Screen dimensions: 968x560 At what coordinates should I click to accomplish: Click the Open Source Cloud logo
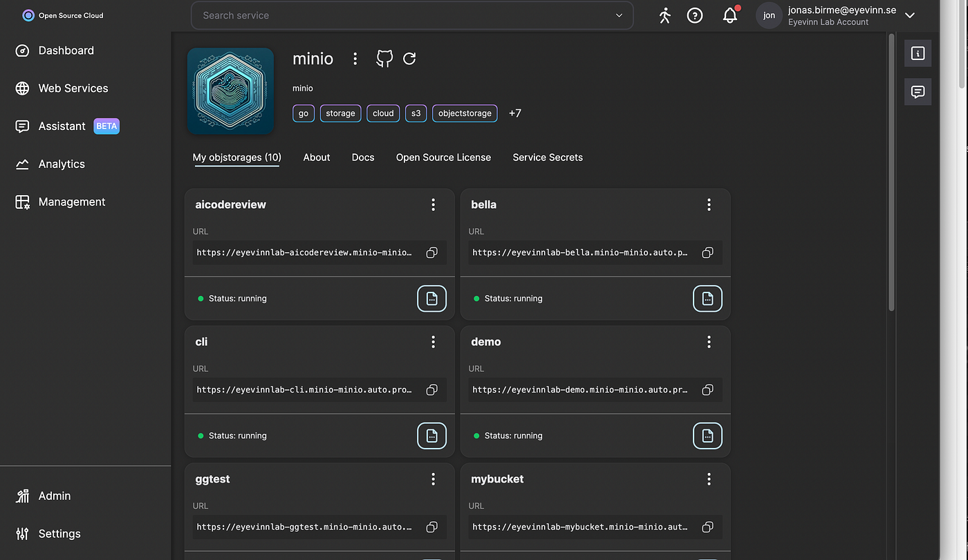coord(63,15)
